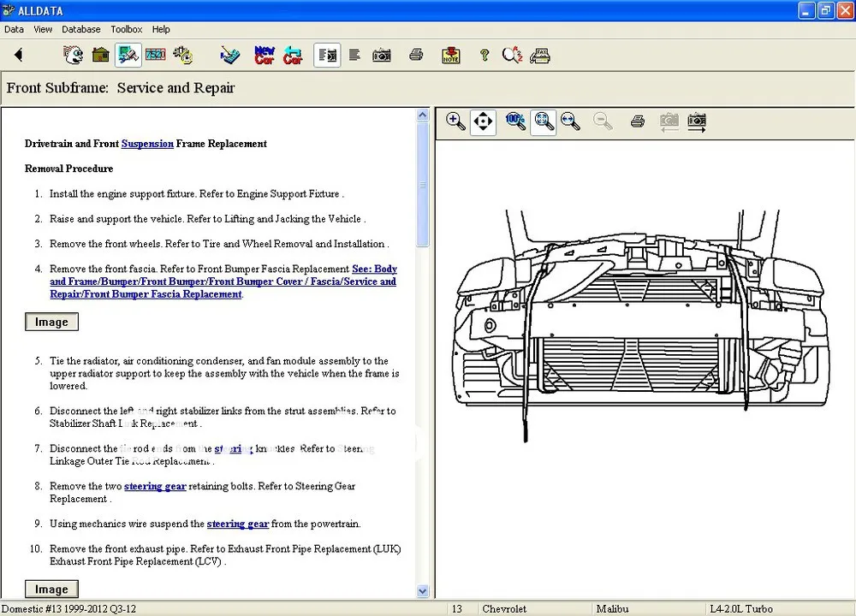Click the text pane scrollbar up arrow
The image size is (856, 616).
click(x=423, y=115)
